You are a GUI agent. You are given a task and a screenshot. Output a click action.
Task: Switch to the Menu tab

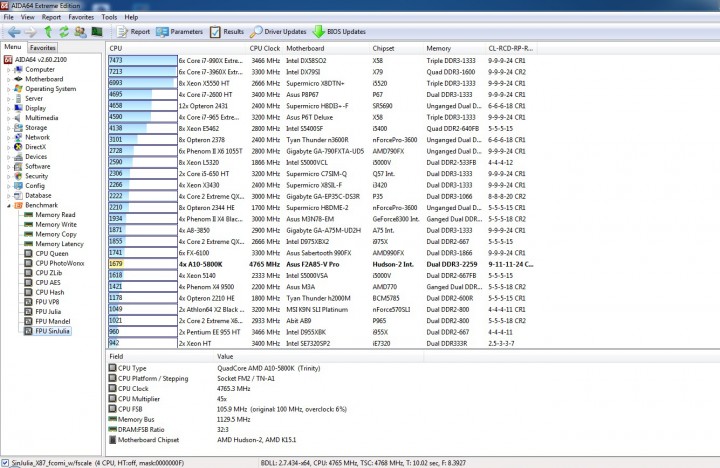pos(13,47)
